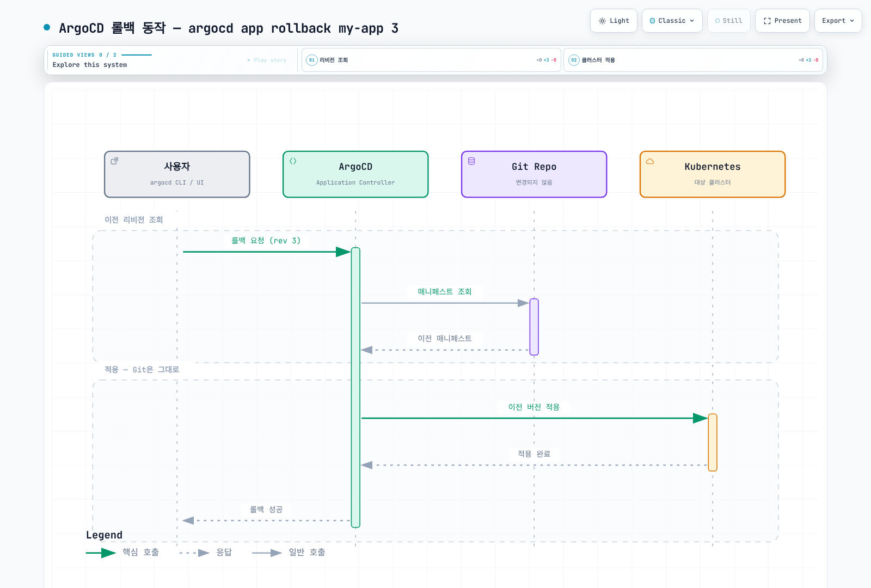Click the 롤백 성공 response label
The height and width of the screenshot is (588, 871).
pyautogui.click(x=266, y=510)
